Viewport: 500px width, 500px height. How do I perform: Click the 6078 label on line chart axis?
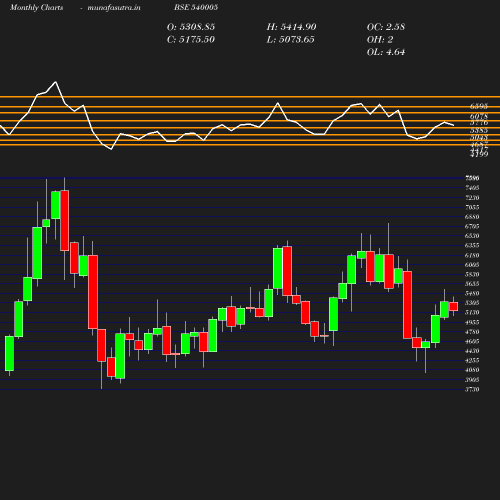click(479, 116)
